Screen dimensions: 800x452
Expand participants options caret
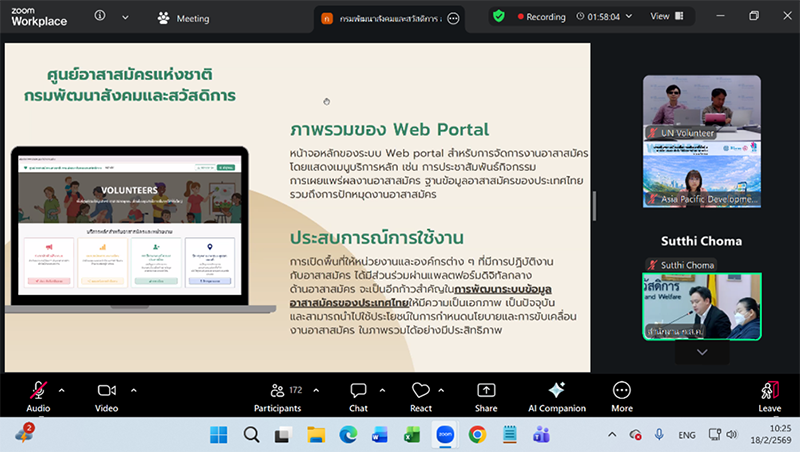tap(316, 391)
